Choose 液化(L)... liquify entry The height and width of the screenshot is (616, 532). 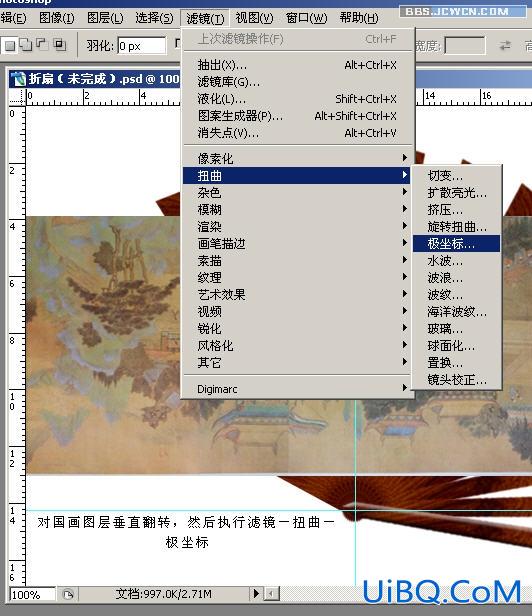point(297,99)
